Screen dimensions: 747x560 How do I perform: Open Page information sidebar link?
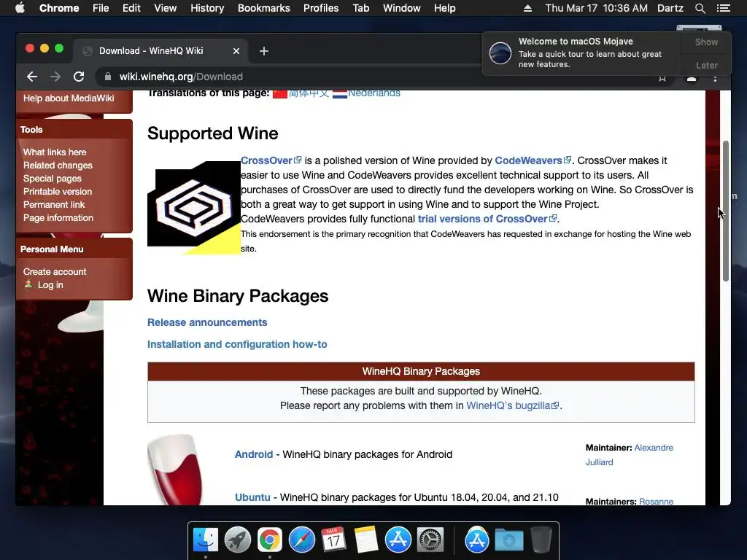tap(58, 217)
